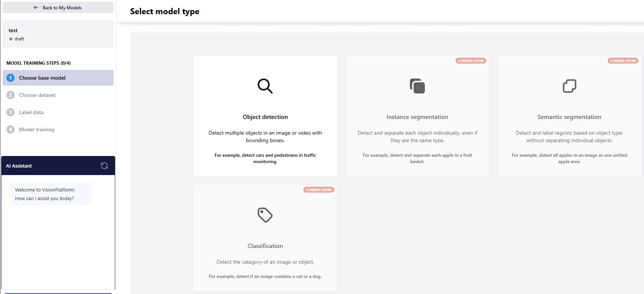Open the Choose base model step

tap(42, 78)
